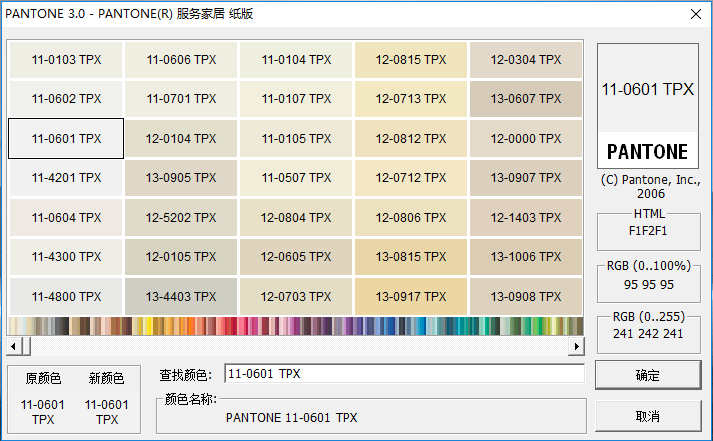713x441 pixels.
Task: Choose the 11-0701 TPX color
Action: [181, 99]
